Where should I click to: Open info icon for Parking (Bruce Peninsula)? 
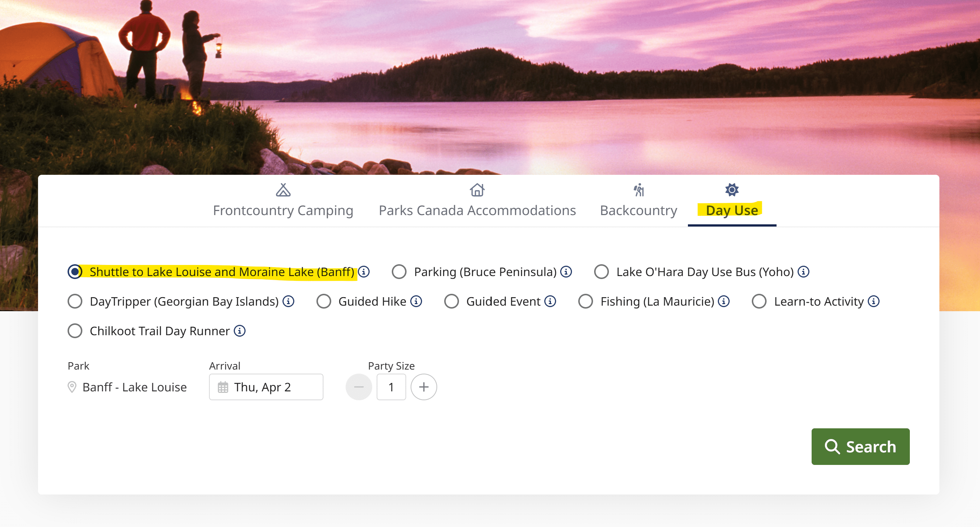(x=566, y=272)
